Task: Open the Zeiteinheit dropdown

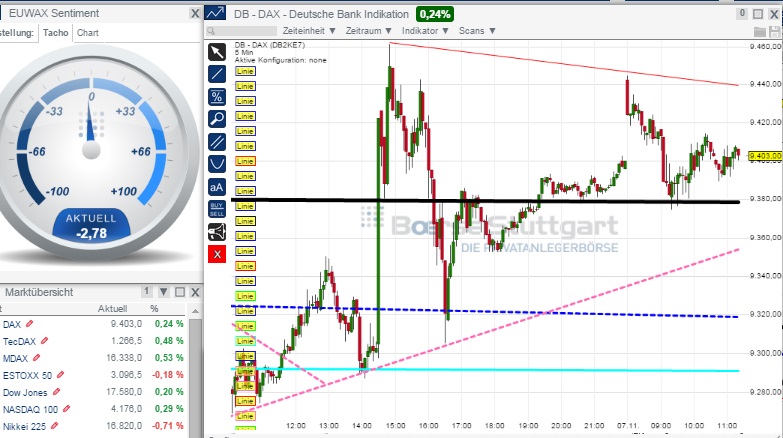Action: pyautogui.click(x=309, y=31)
